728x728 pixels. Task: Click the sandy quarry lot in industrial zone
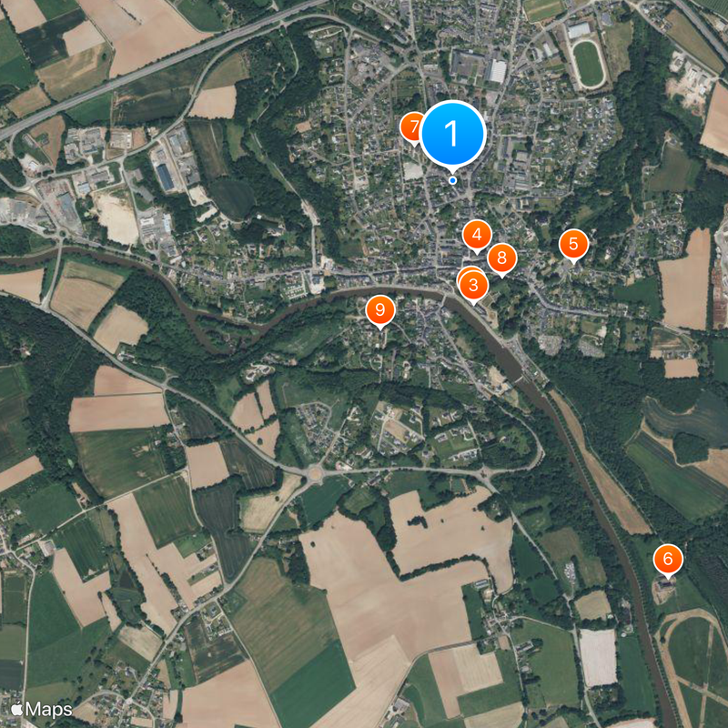pos(117,217)
